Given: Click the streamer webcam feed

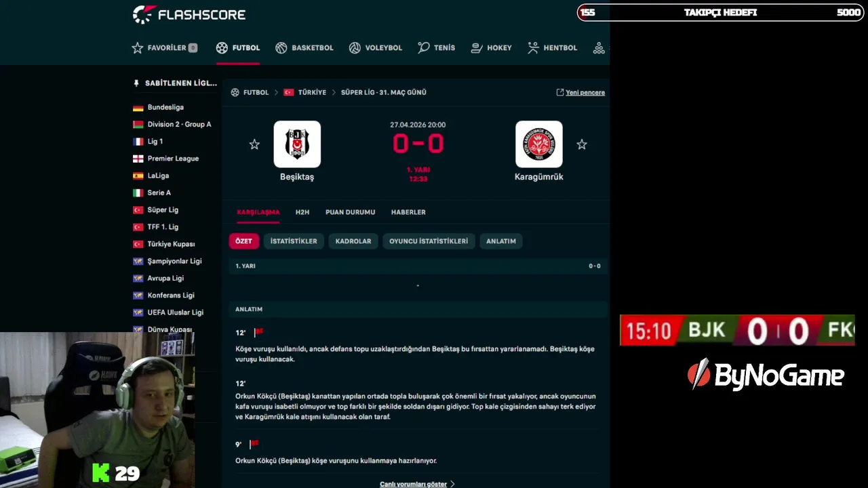Looking at the screenshot, I should click(98, 410).
